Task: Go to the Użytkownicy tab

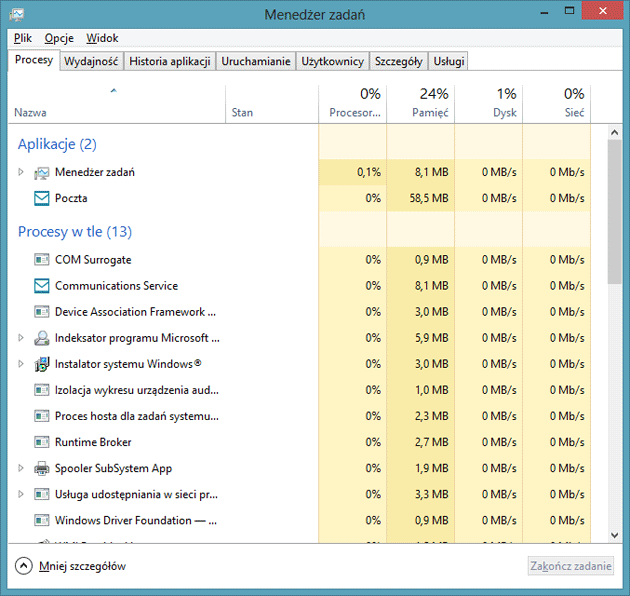Action: [x=333, y=61]
